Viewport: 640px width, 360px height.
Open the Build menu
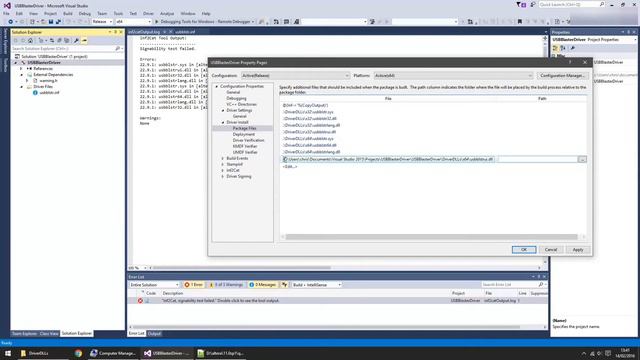(x=68, y=13)
